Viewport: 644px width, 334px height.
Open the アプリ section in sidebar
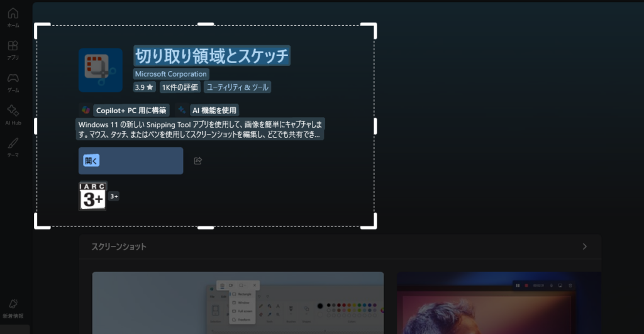point(13,50)
